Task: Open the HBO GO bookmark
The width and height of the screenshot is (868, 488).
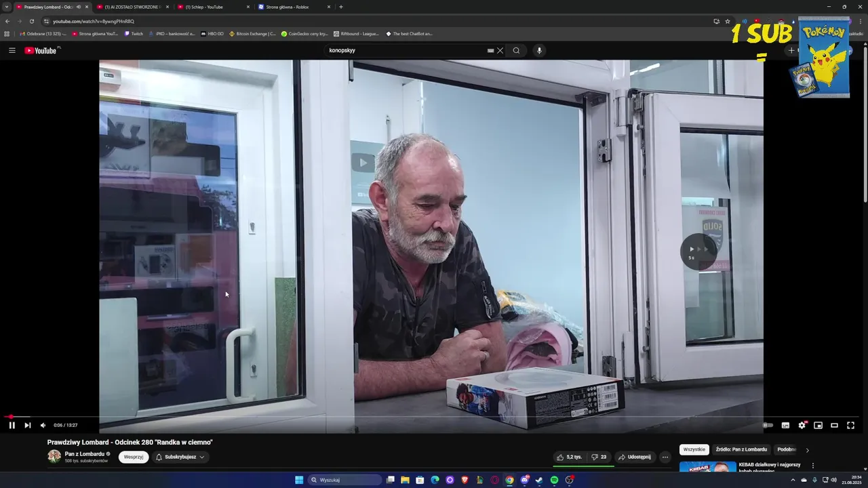Action: click(212, 33)
